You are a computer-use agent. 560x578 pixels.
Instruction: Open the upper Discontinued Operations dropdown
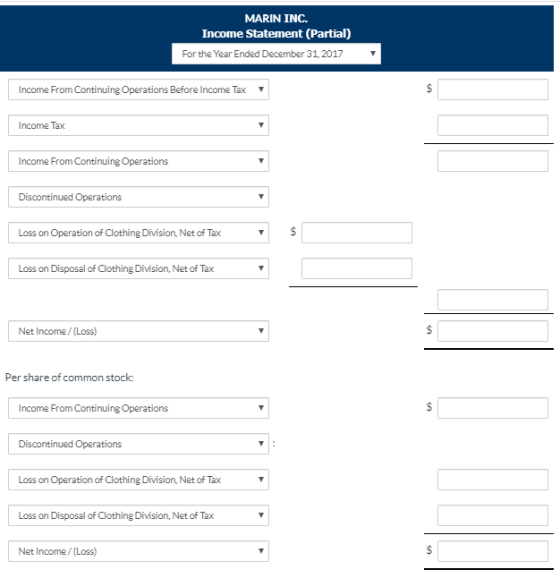click(139, 197)
